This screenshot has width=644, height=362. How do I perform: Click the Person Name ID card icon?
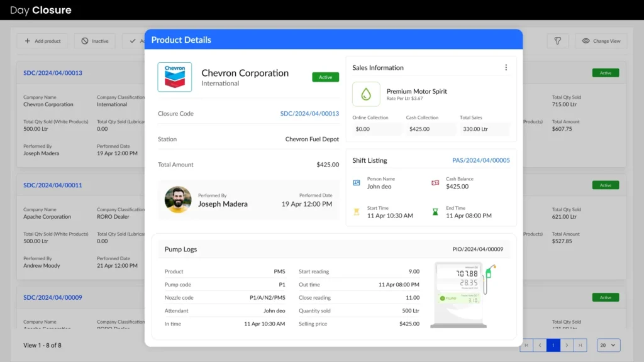click(357, 183)
